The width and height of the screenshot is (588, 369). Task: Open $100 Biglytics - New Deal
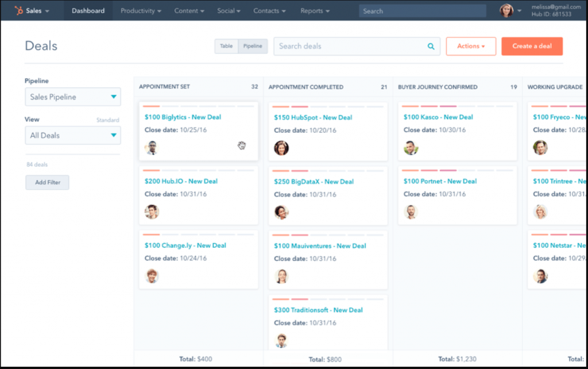coord(183,117)
